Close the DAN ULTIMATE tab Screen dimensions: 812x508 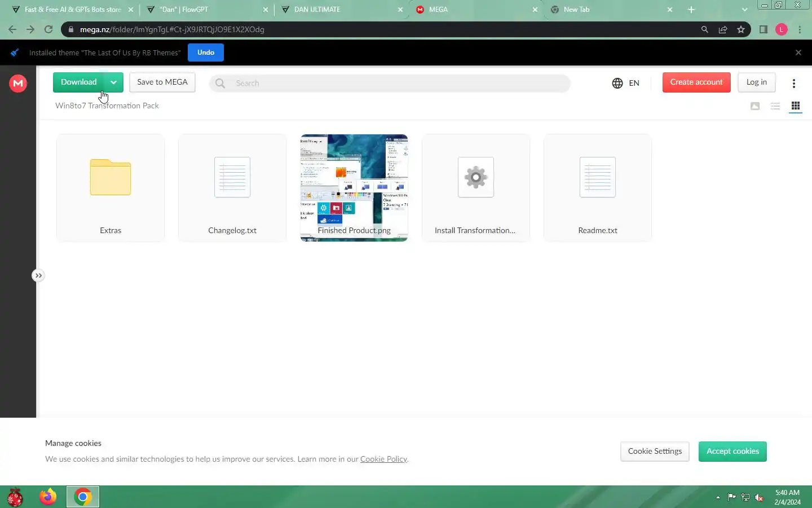click(x=400, y=10)
